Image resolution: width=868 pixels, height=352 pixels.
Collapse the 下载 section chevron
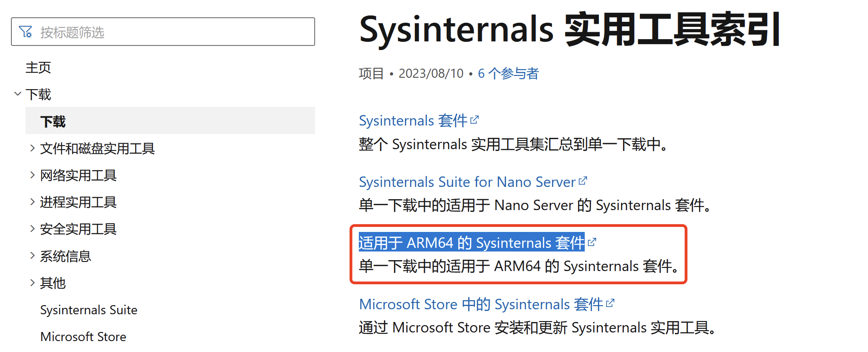coord(18,94)
